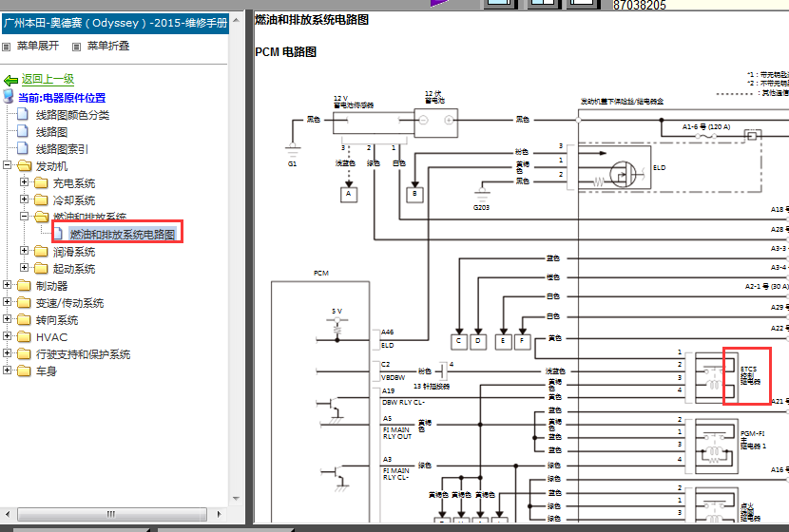Click the sidebar scroll up arrow
Image resolution: width=789 pixels, height=532 pixels.
point(236,20)
